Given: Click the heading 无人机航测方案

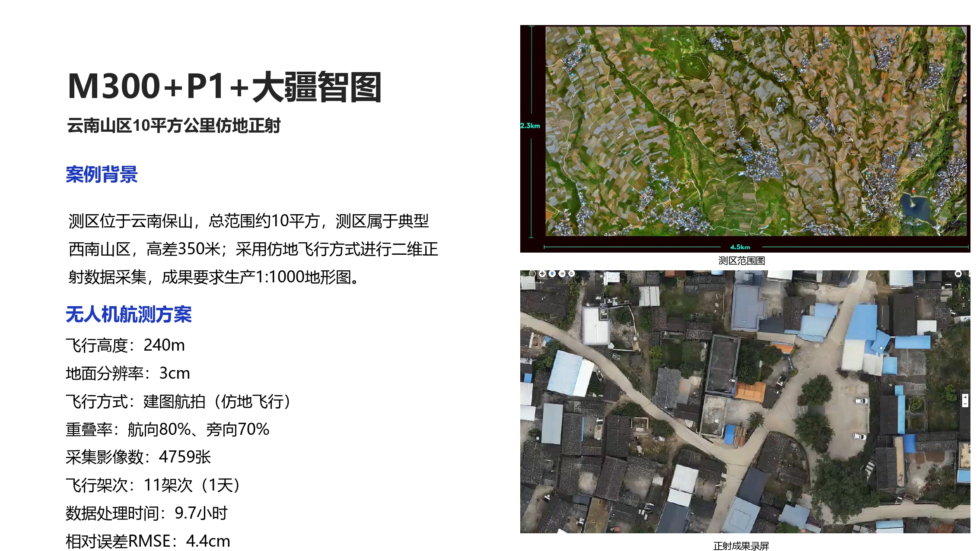Looking at the screenshot, I should point(128,314).
